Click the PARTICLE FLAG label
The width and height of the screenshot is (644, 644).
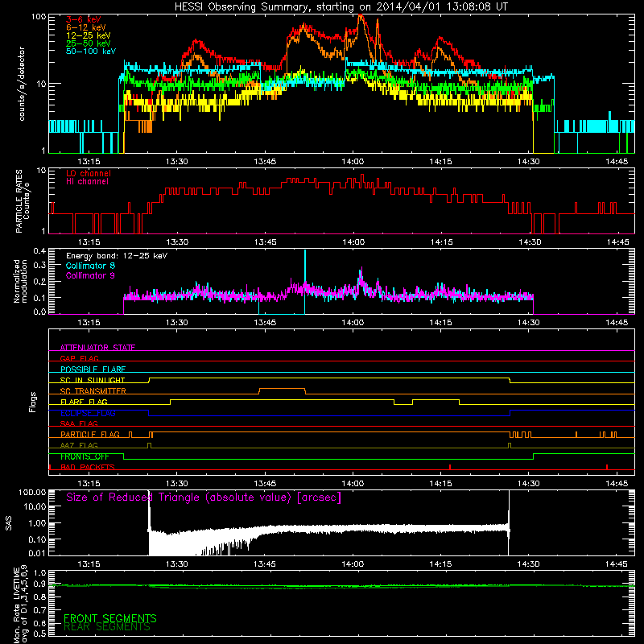pos(90,434)
